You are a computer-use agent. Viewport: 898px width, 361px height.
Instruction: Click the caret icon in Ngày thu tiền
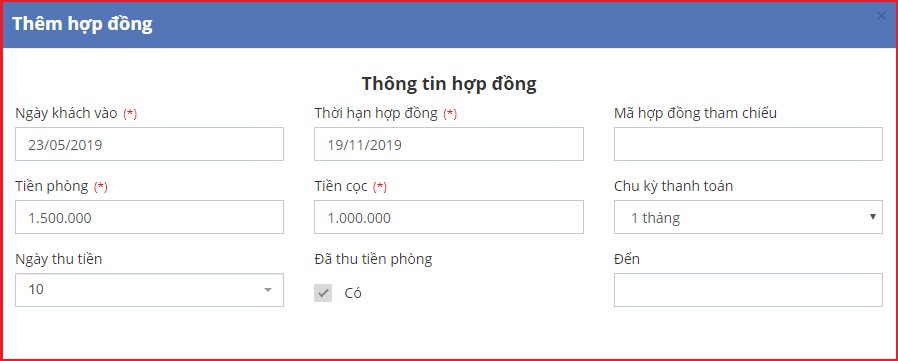(267, 290)
